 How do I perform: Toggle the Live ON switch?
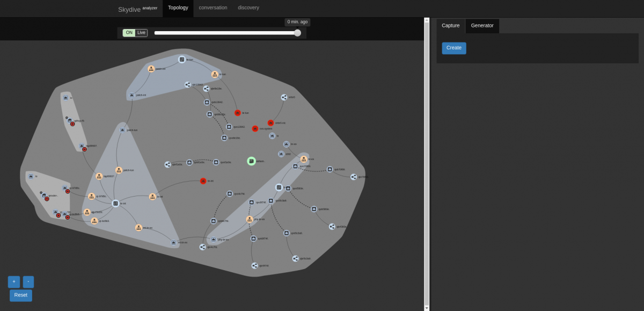(129, 32)
